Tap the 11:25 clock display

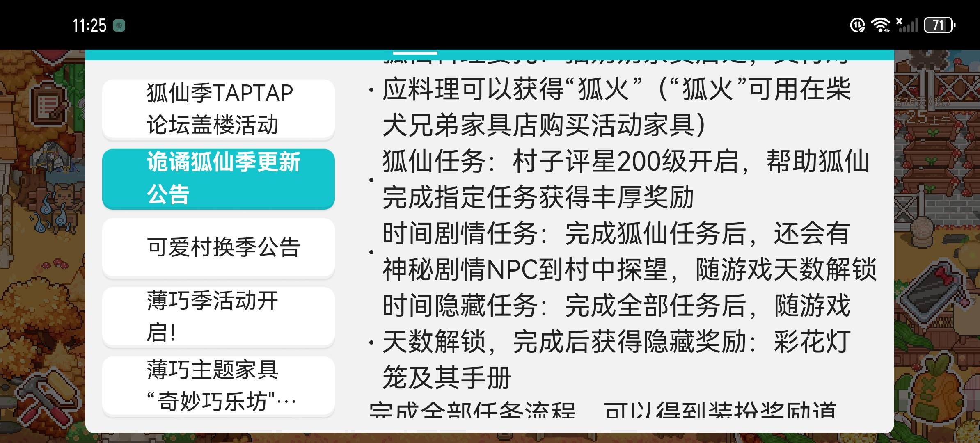[x=89, y=25]
